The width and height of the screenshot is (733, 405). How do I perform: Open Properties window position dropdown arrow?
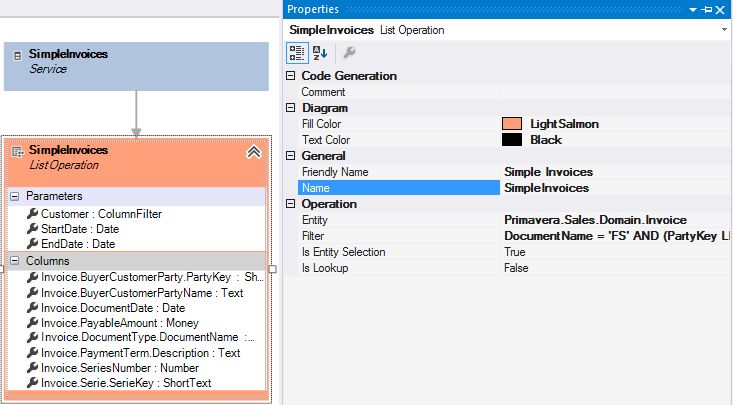pyautogui.click(x=693, y=9)
